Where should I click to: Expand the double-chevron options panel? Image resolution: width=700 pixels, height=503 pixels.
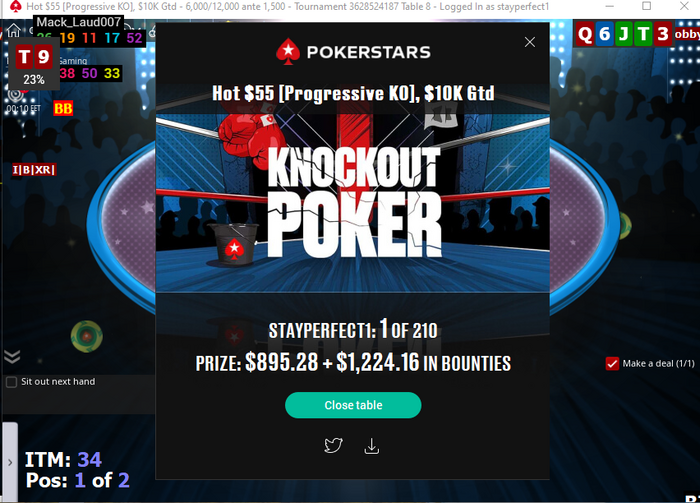(x=12, y=357)
